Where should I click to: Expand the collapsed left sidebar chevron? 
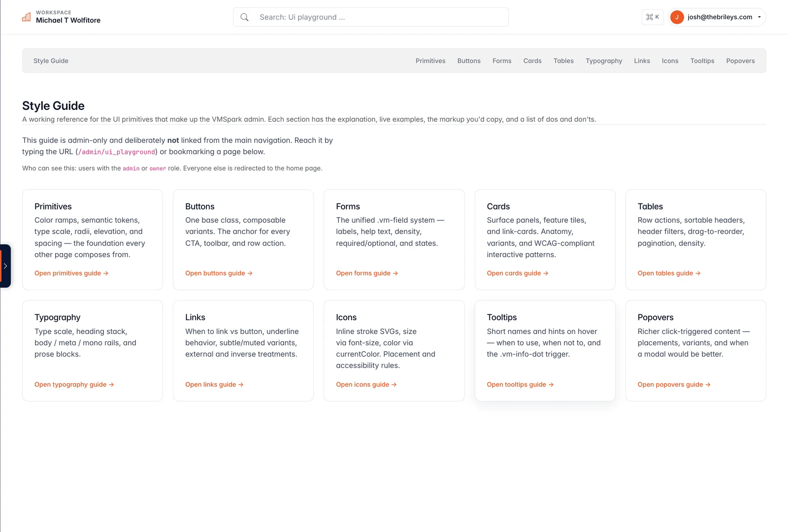(5, 266)
